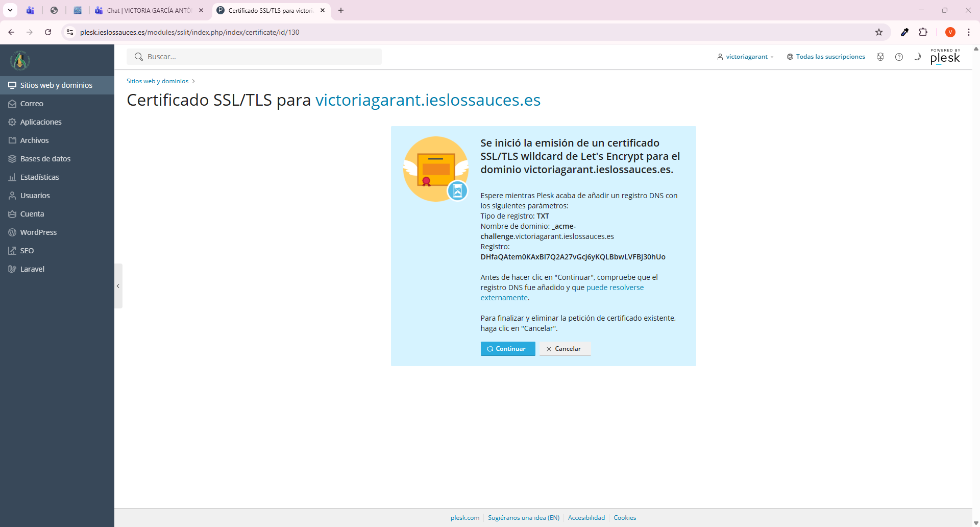The width and height of the screenshot is (980, 527).
Task: Click Sitios web y dominios breadcrumb
Action: (157, 81)
